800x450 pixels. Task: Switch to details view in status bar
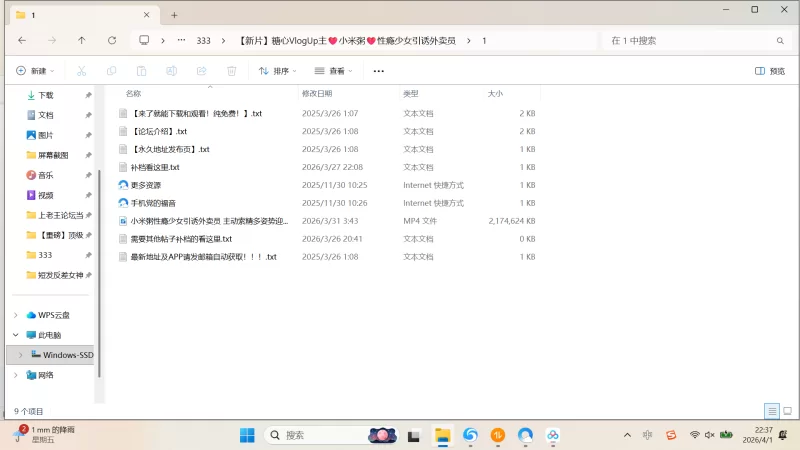771,411
